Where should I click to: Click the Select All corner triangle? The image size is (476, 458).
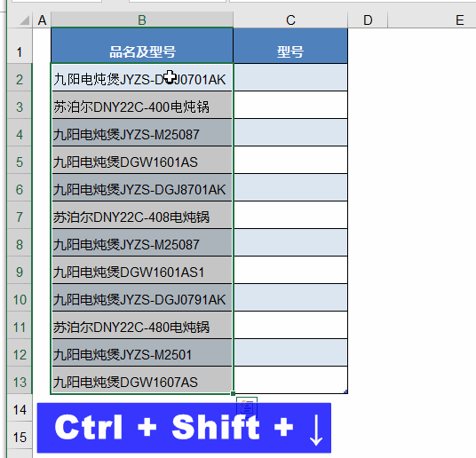[x=24, y=20]
